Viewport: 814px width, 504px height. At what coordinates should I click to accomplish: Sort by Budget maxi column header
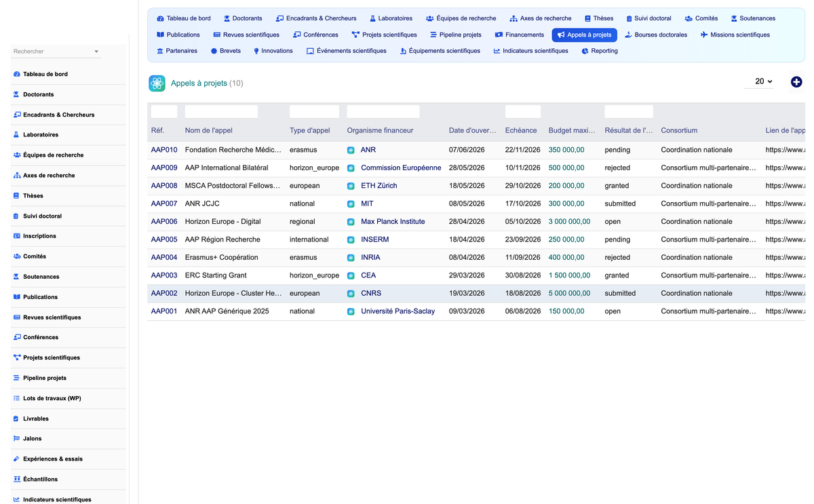tap(572, 130)
